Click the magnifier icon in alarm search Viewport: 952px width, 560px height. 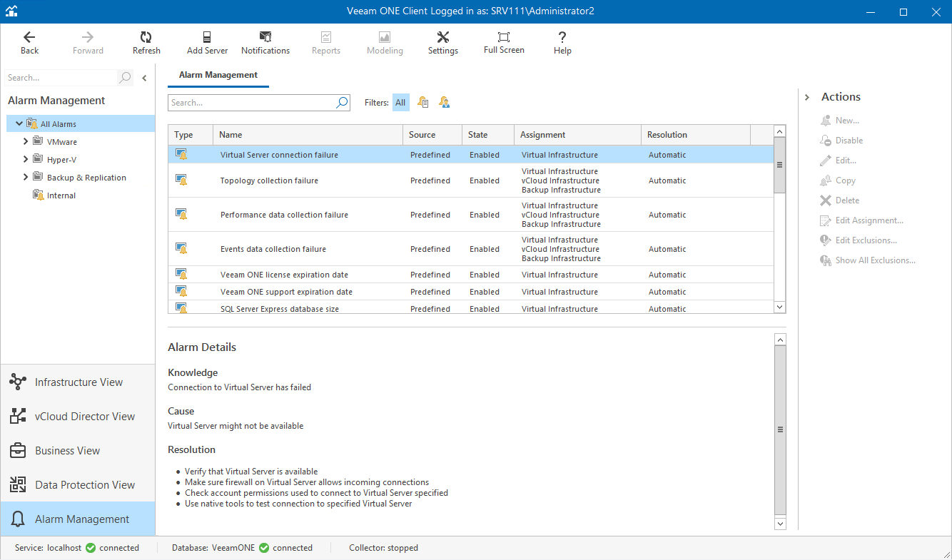click(342, 103)
